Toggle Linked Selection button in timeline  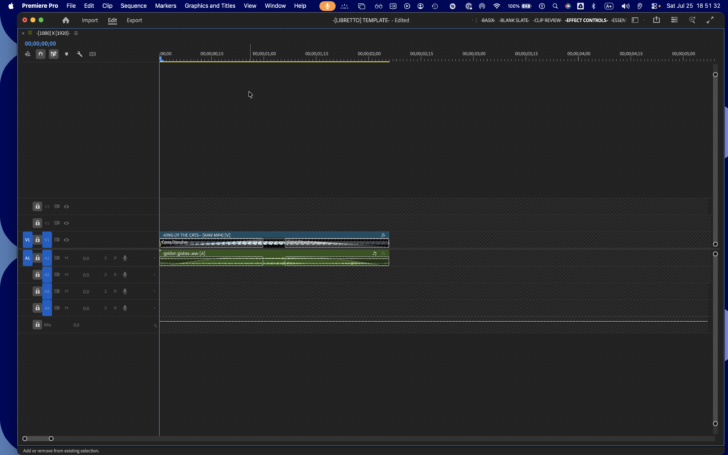53,54
